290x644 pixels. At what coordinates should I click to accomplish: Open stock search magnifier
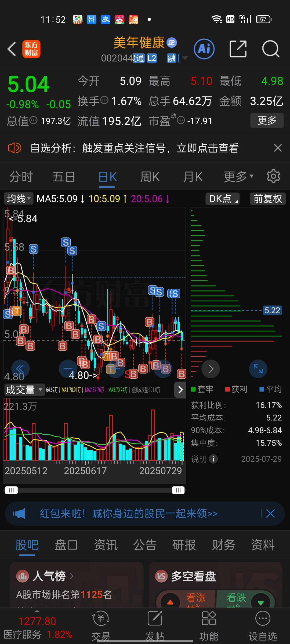[x=271, y=49]
